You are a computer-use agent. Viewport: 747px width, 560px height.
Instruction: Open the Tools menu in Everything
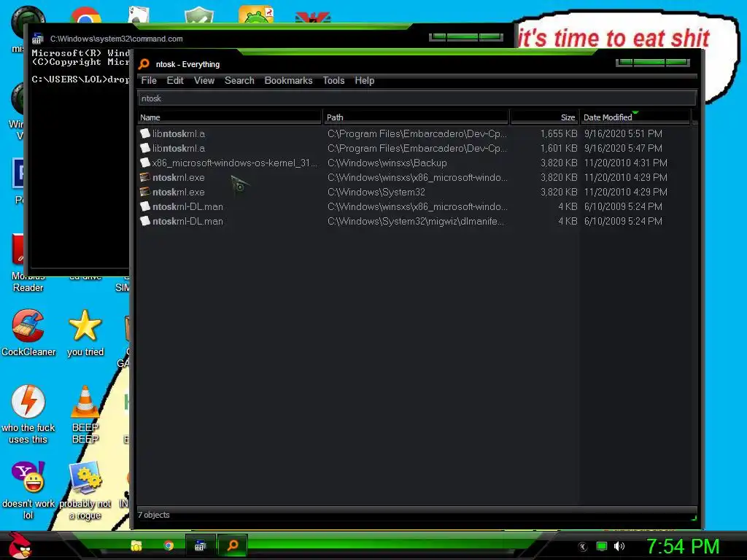(x=333, y=80)
